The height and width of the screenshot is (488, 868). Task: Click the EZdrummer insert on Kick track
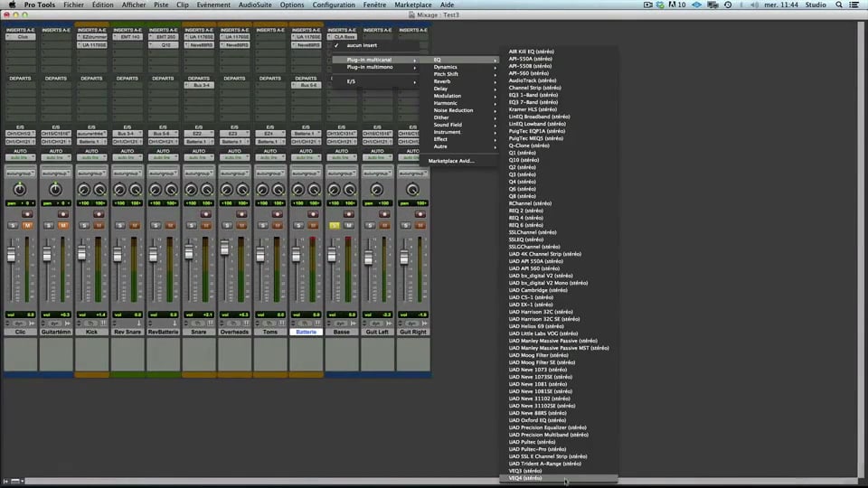[x=92, y=37]
